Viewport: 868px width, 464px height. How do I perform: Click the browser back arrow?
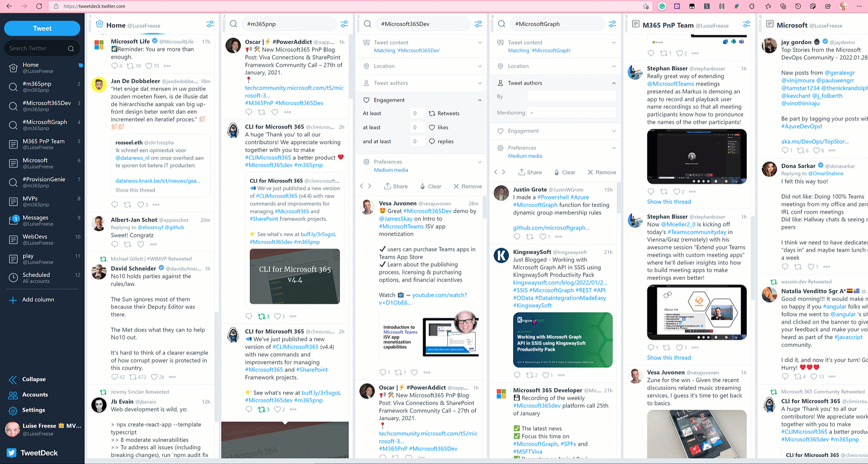pyautogui.click(x=9, y=6)
